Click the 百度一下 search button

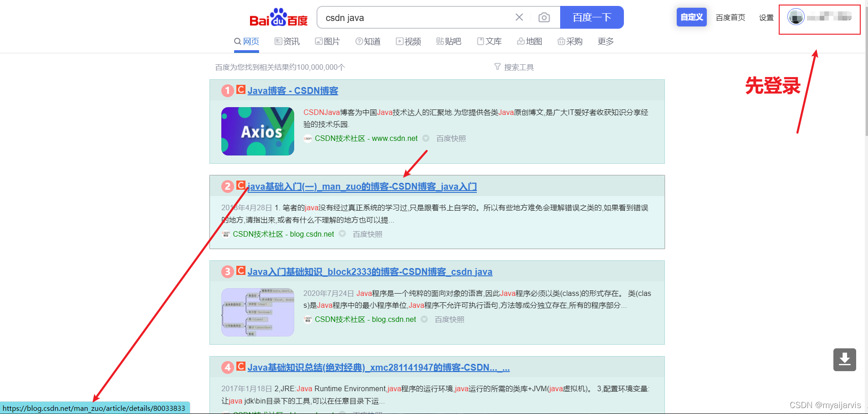pos(592,17)
